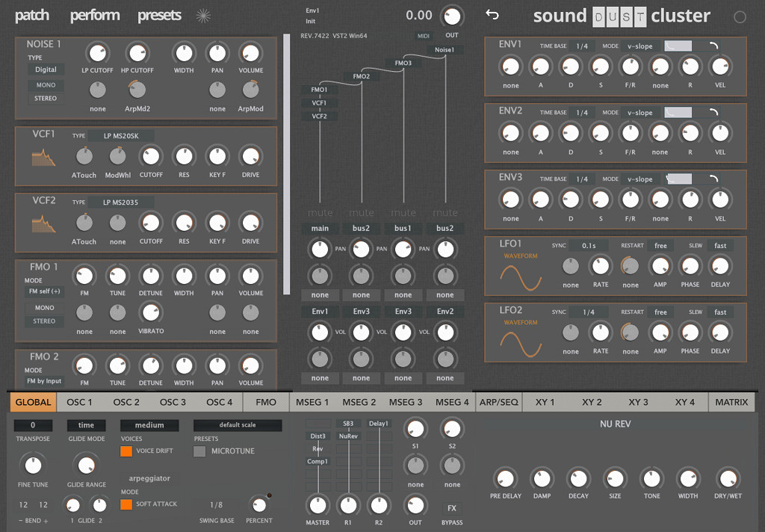Click the ENV1 curve shape icon
This screenshot has width=765, height=532.
tap(714, 46)
